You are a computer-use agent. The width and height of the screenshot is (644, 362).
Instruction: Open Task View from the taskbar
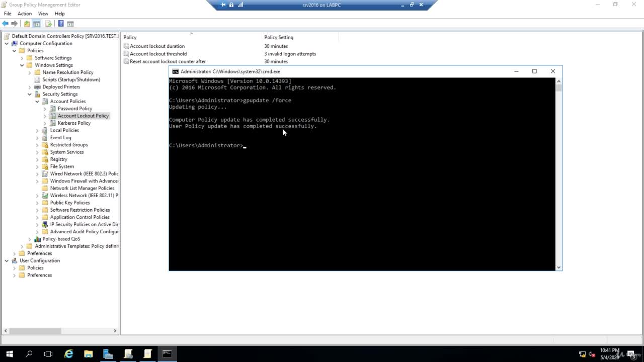click(x=48, y=354)
